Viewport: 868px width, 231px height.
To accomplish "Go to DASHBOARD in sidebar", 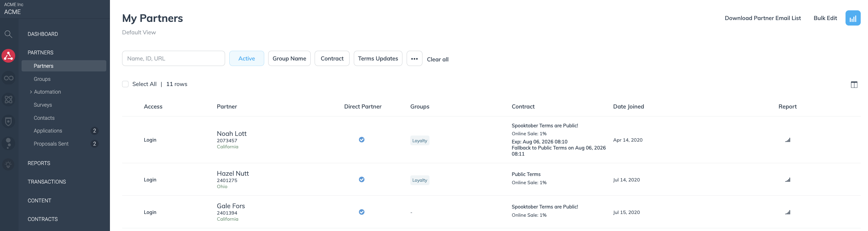I will pyautogui.click(x=43, y=34).
